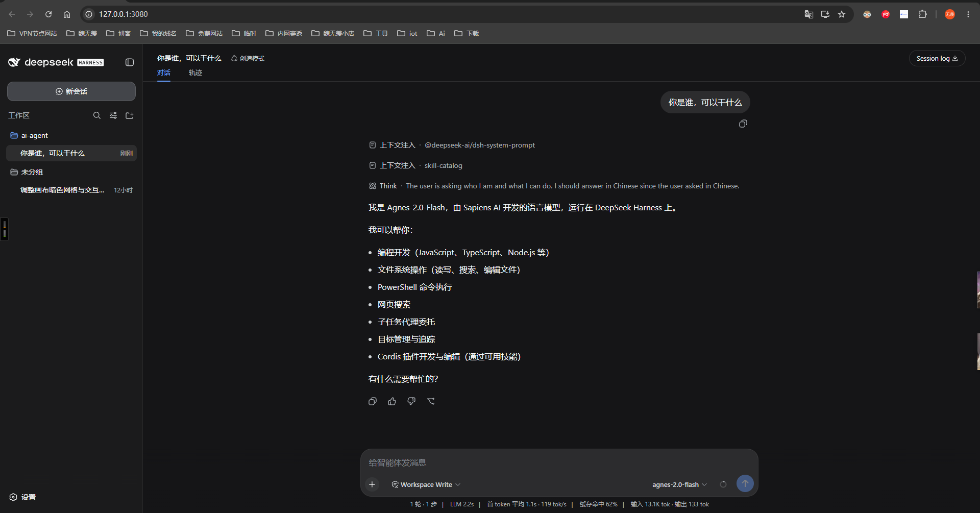Add an attachment with the plus button

[372, 484]
